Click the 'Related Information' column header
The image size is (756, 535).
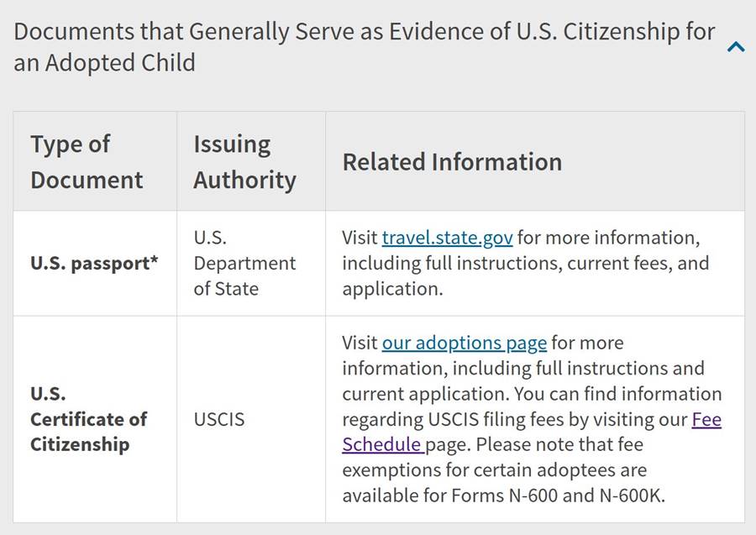[452, 161]
